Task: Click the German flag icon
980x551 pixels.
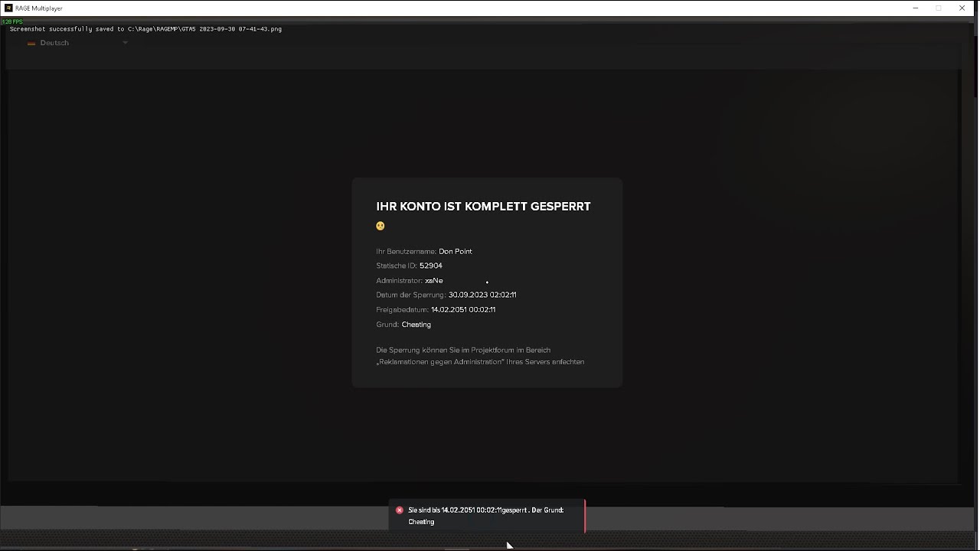Action: pos(31,44)
